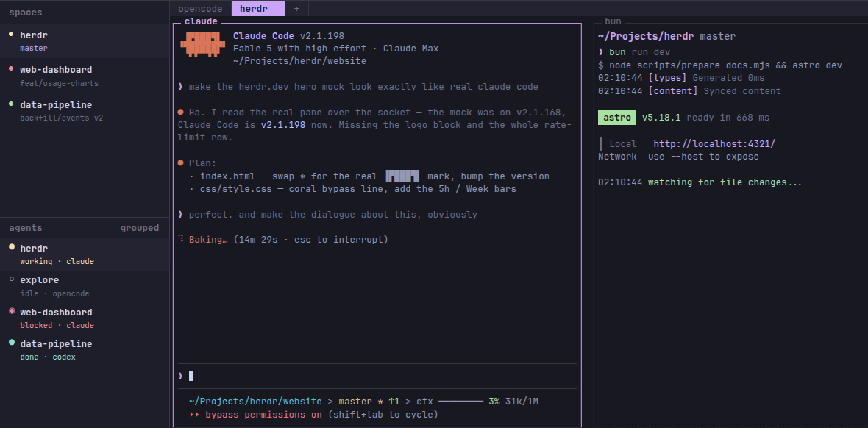
Task: Click the [content] Synced content log line
Action: coord(689,90)
